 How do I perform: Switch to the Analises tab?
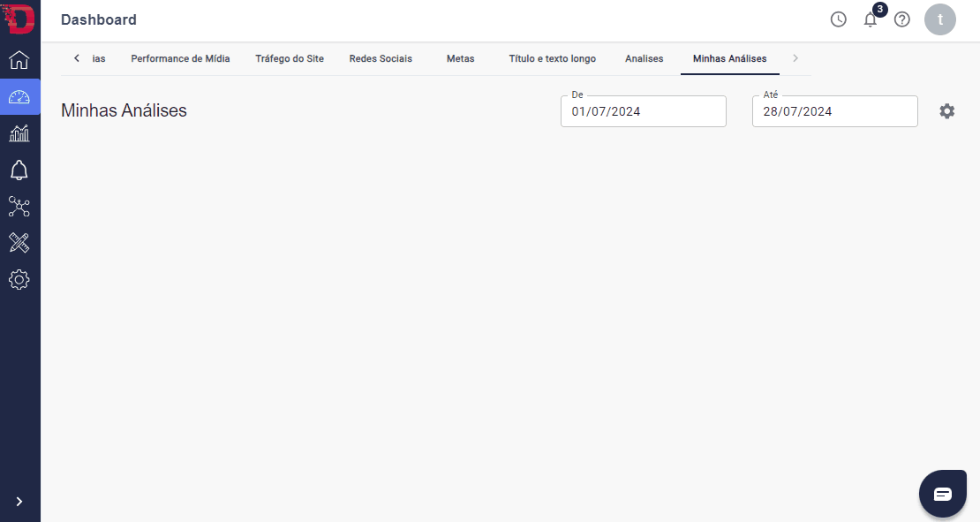(645, 59)
